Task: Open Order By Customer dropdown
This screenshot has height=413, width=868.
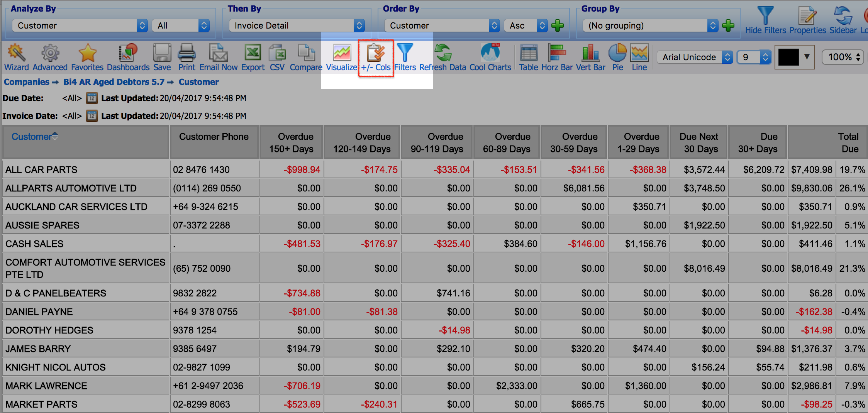Action: click(x=442, y=25)
